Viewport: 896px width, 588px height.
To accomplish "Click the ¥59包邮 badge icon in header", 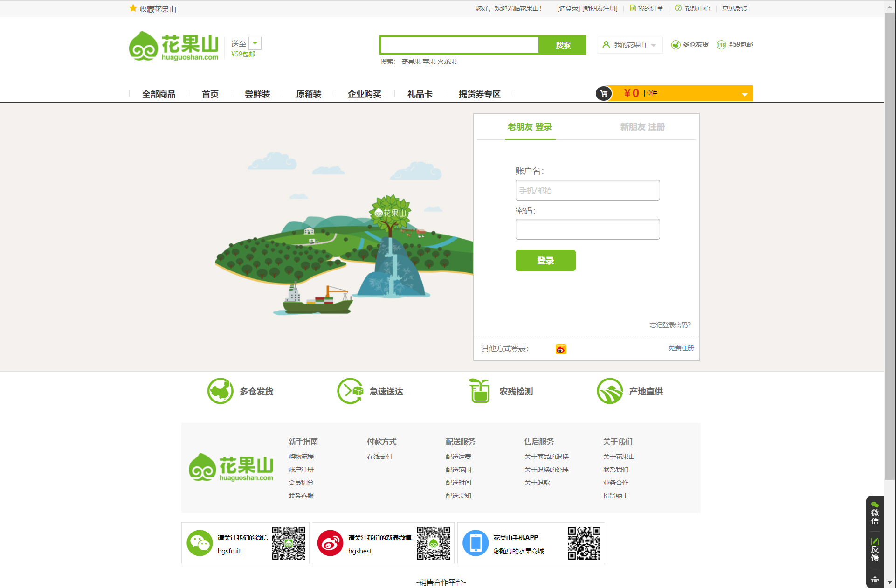I will (x=721, y=45).
